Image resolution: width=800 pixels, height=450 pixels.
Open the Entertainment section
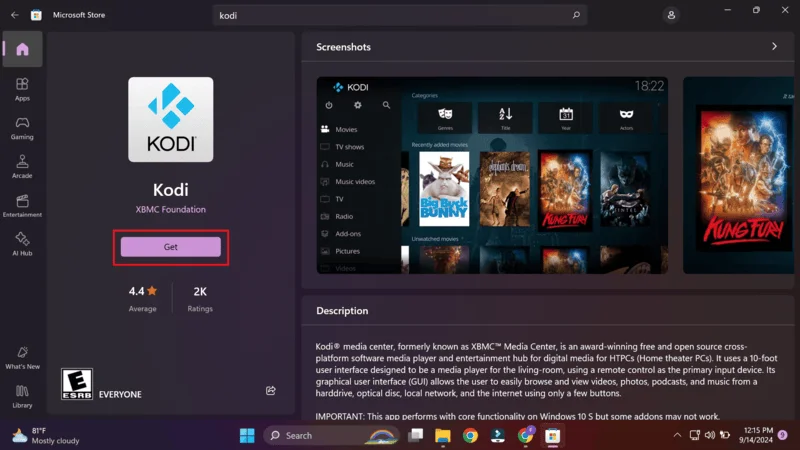(x=22, y=206)
